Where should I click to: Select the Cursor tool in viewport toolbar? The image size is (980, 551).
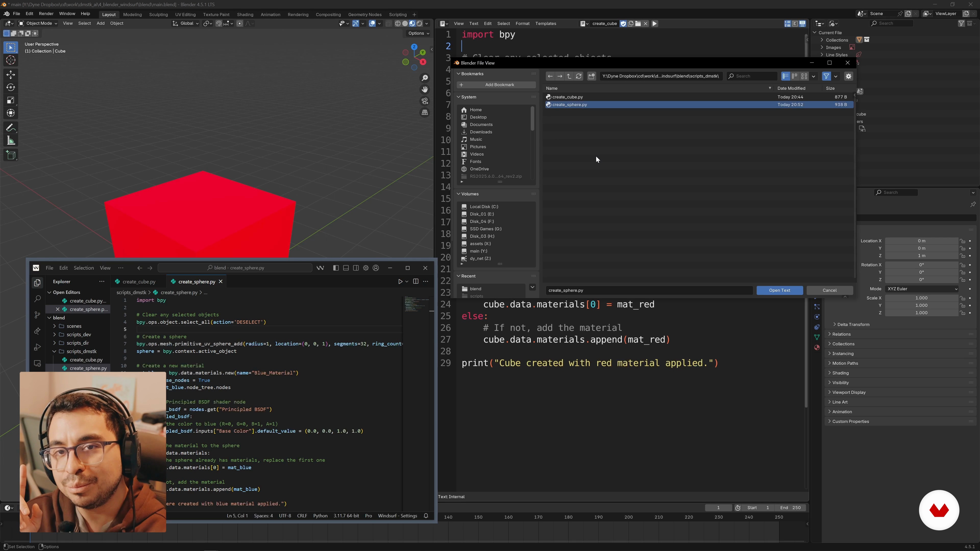(11, 60)
